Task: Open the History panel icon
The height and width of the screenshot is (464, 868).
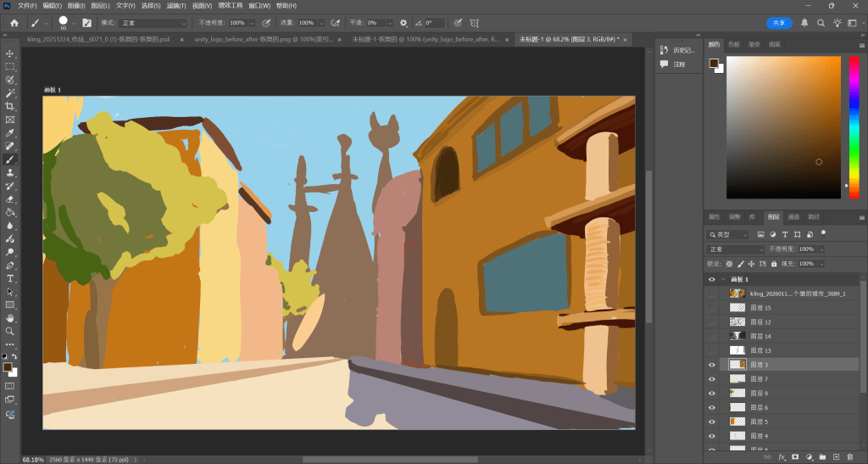Action: point(665,50)
